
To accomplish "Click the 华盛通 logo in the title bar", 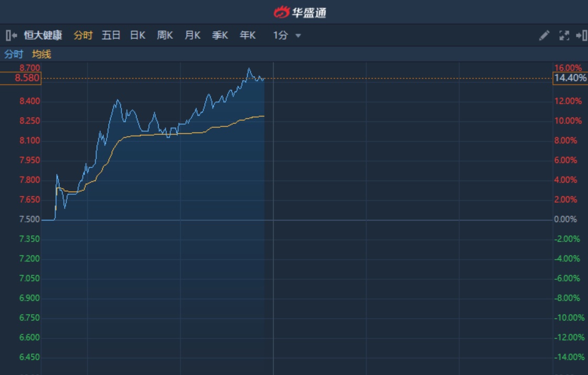I will click(300, 12).
